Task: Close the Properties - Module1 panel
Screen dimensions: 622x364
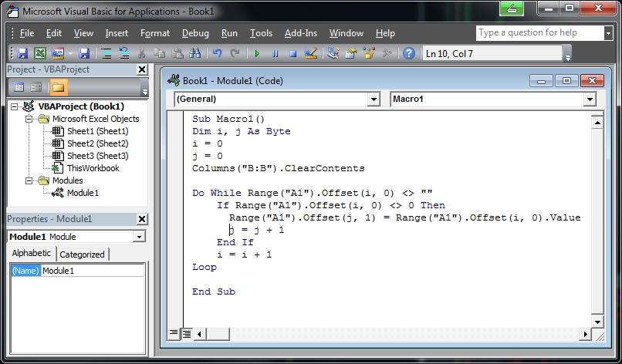Action: pos(142,219)
